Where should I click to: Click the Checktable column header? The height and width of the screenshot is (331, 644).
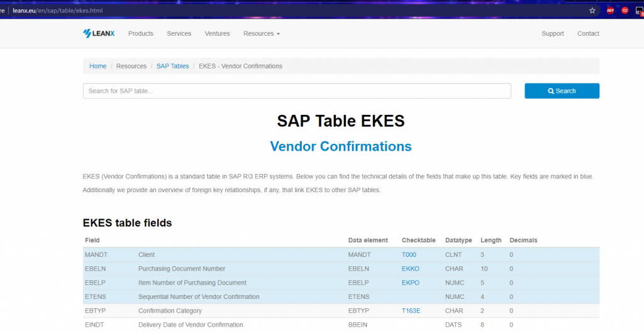418,241
